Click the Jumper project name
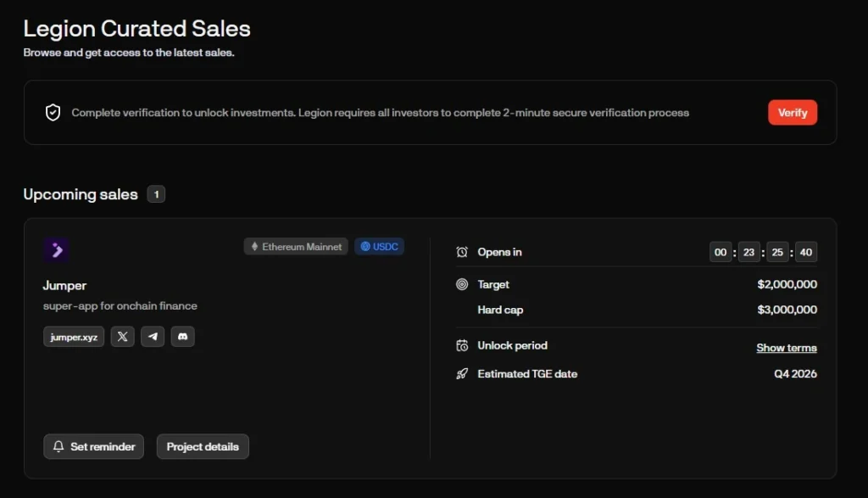Viewport: 868px width, 498px height. 64,285
